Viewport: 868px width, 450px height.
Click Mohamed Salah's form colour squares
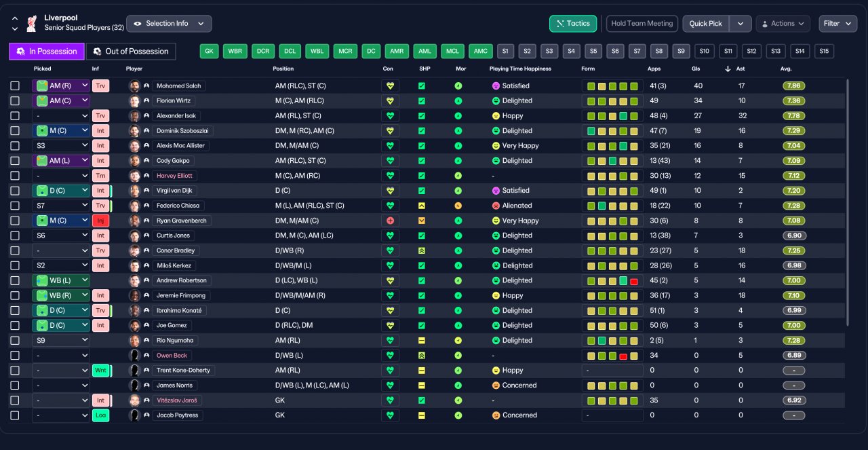612,86
